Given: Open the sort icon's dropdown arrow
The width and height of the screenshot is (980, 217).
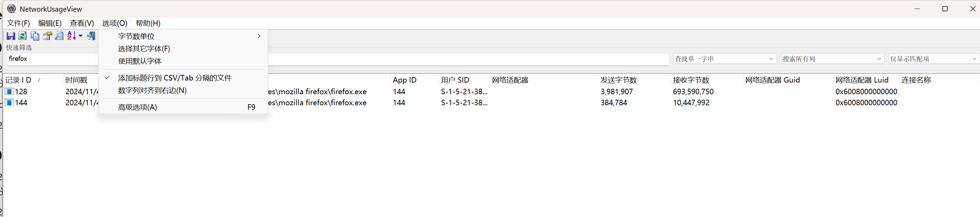Looking at the screenshot, I should click(x=80, y=36).
